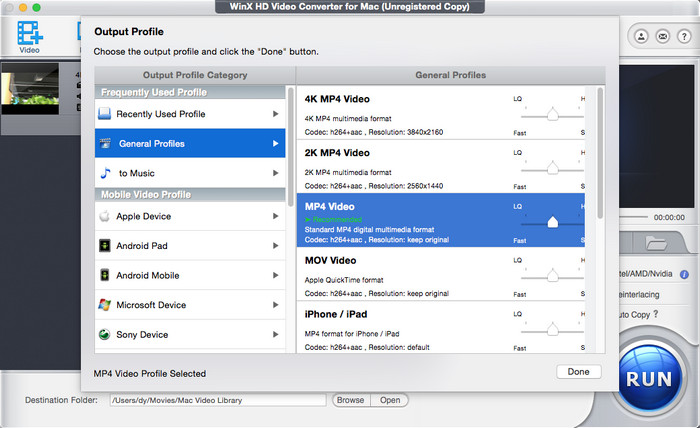Screen dimensions: 700x428
Task: Adjust MOV Video quality slider
Action: (553, 276)
